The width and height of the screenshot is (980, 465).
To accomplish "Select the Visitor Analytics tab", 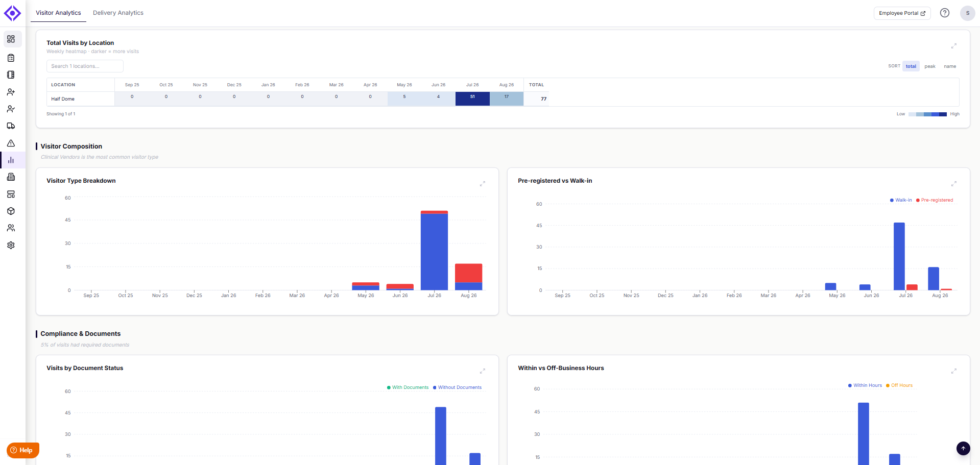I will 58,13.
